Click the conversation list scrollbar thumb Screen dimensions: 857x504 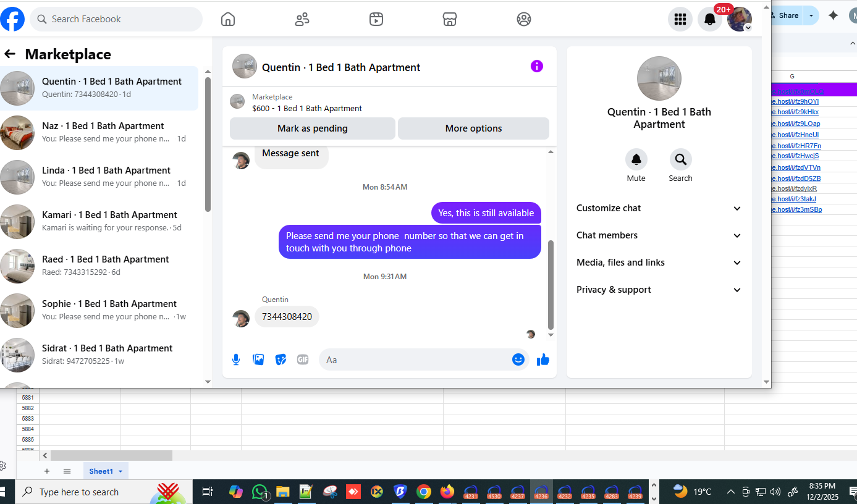click(x=208, y=145)
